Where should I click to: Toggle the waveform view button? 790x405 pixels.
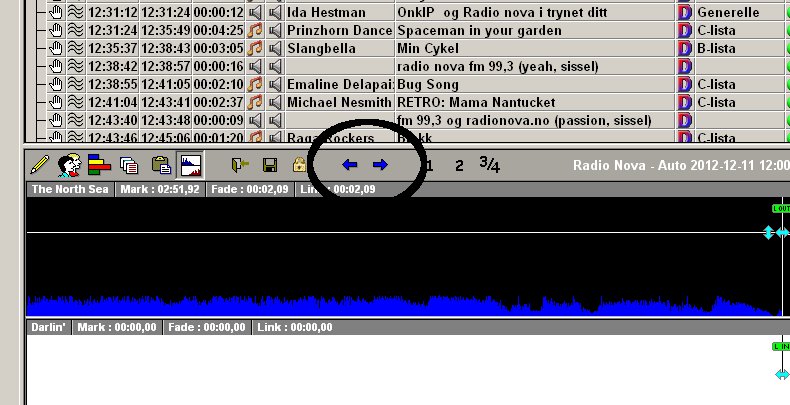tap(190, 165)
